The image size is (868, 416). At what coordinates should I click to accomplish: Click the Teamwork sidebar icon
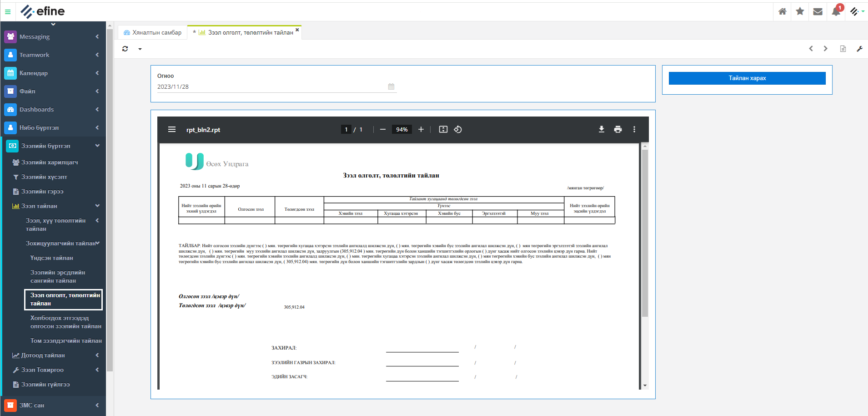(10, 55)
